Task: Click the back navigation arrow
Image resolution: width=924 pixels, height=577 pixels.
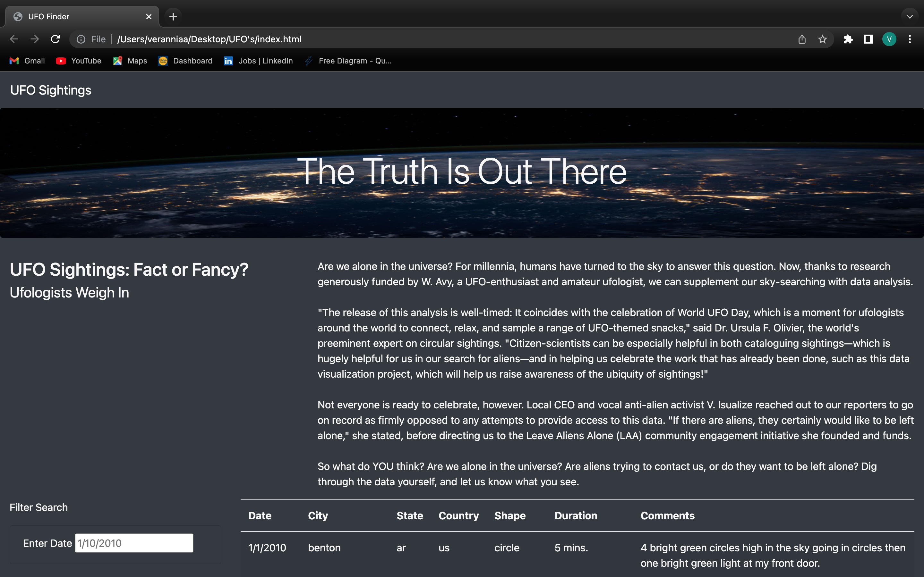Action: tap(14, 39)
